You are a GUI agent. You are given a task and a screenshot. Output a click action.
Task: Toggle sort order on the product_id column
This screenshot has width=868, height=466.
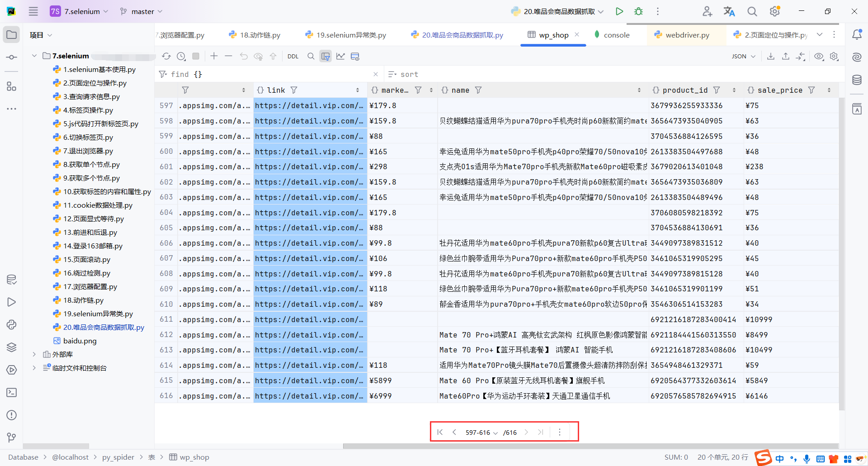[734, 90]
